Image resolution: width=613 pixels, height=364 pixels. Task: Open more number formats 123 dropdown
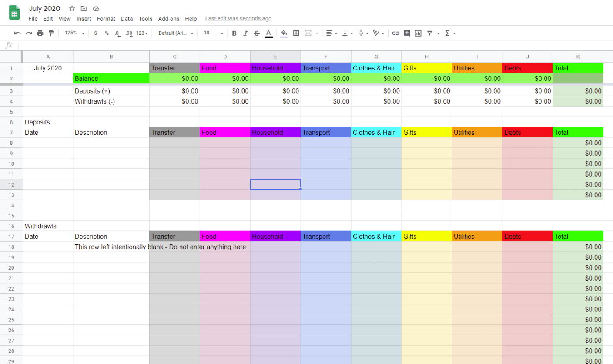tap(142, 33)
